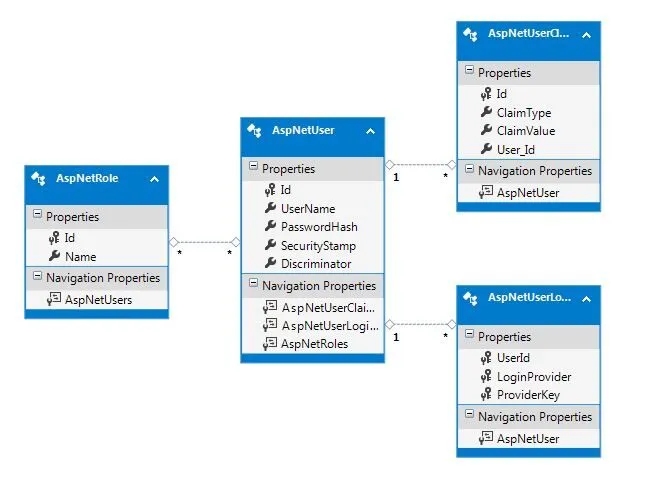
Task: Collapse Properties section in AspNetUserLo... entity
Action: pyautogui.click(x=470, y=334)
